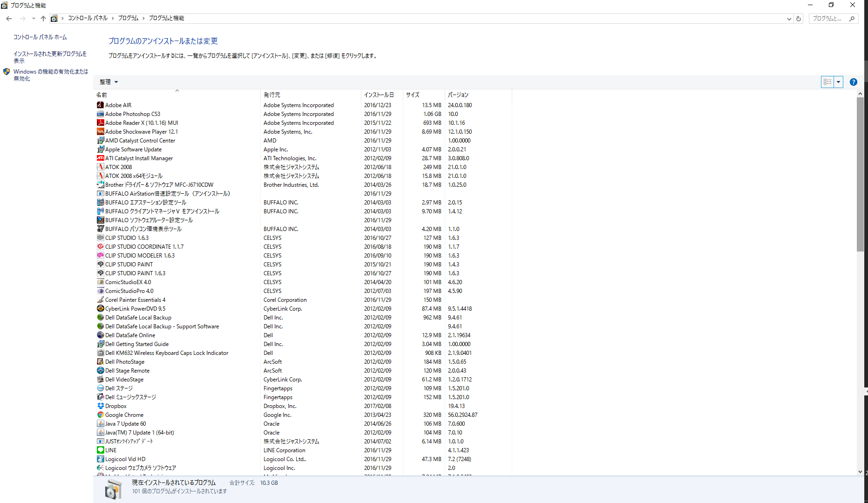The image size is (868, 503).
Task: Sort by the 発行元 column header
Action: pyautogui.click(x=311, y=95)
